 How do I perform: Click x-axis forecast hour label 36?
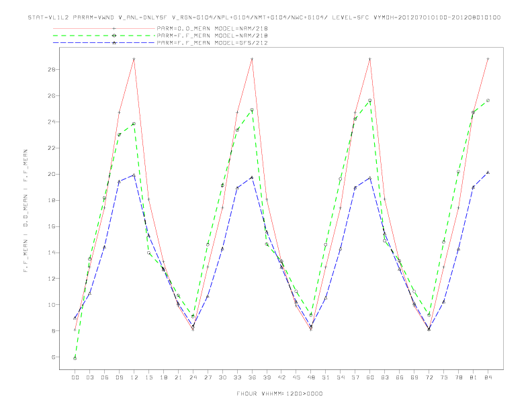point(252,377)
